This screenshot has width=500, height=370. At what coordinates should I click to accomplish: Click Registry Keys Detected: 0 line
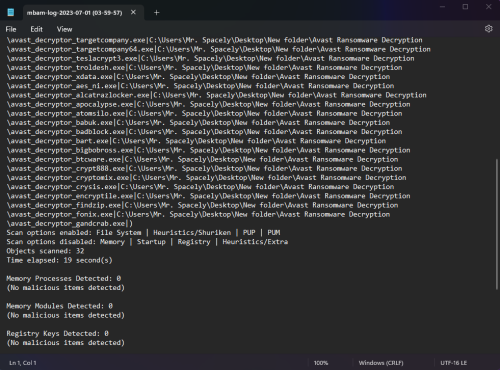pos(58,333)
